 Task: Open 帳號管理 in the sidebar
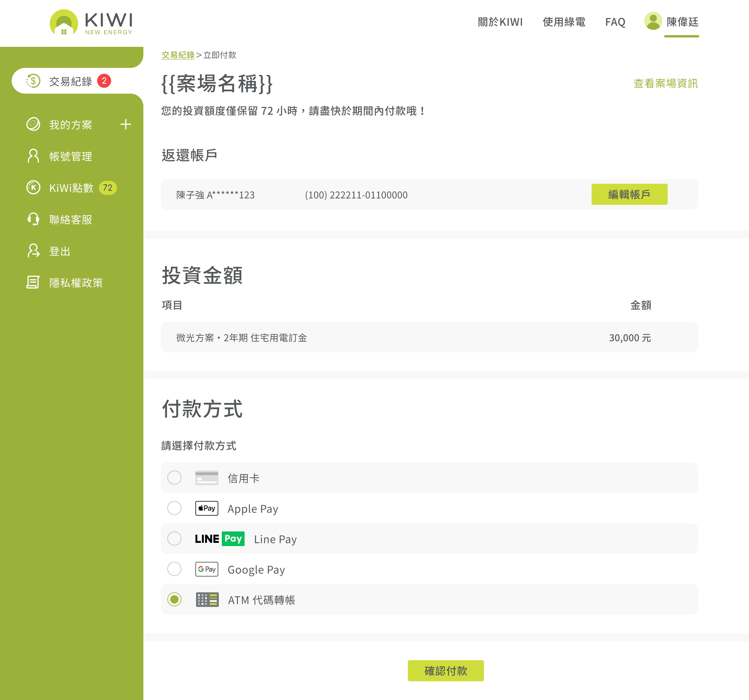coord(71,156)
